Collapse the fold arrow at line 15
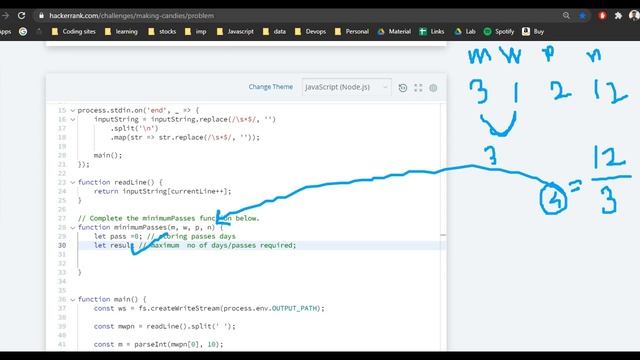Viewport: 640px width, 360px height. pyautogui.click(x=73, y=111)
